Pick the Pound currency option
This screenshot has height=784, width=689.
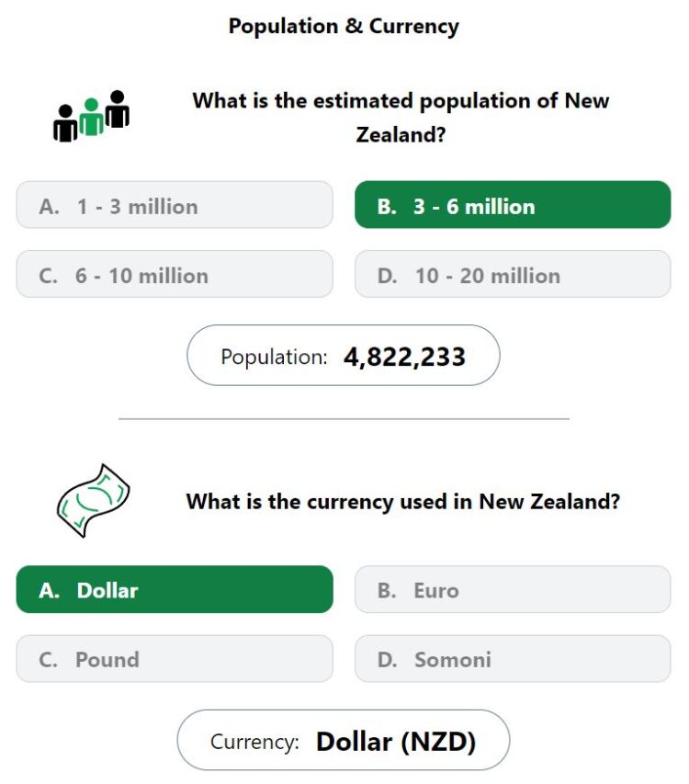click(175, 658)
